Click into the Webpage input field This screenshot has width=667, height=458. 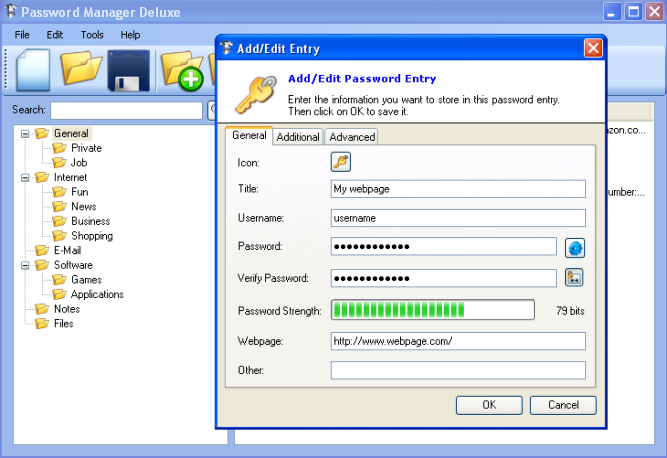(458, 341)
